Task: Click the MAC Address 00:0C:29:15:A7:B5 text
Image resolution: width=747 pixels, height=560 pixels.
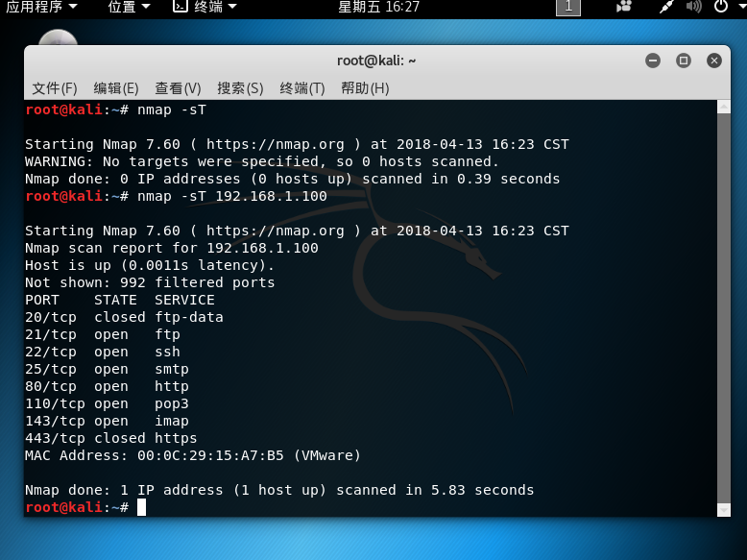Action: [x=193, y=455]
